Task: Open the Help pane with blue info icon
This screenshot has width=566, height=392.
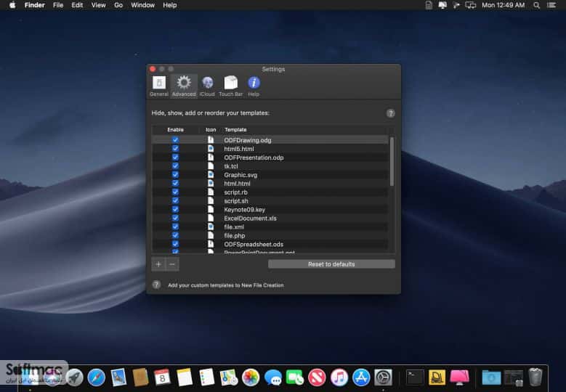Action: (254, 86)
